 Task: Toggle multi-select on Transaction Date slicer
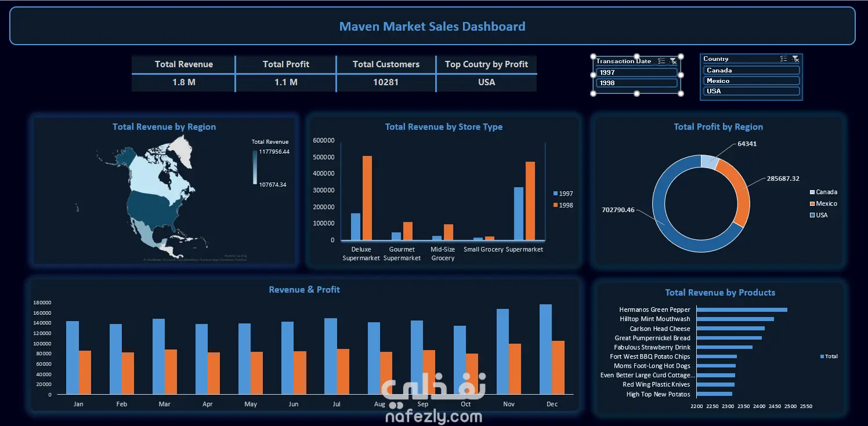pyautogui.click(x=662, y=61)
